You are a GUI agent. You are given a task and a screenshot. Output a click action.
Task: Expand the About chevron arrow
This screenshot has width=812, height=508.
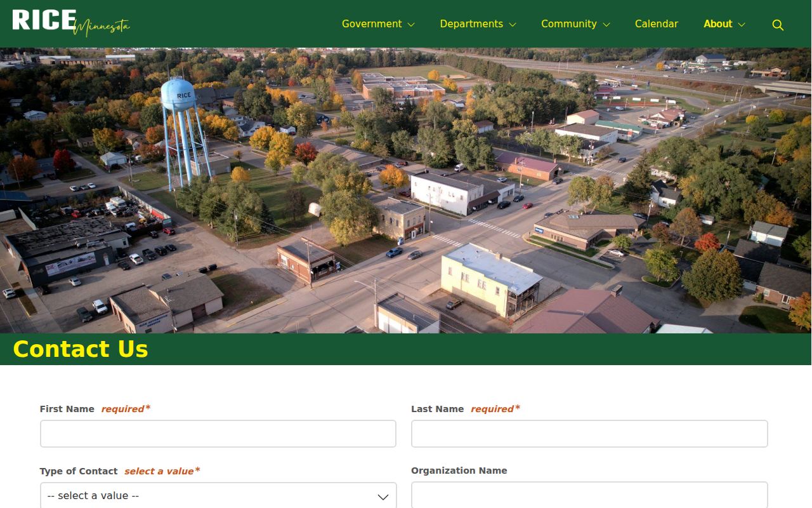tap(742, 25)
